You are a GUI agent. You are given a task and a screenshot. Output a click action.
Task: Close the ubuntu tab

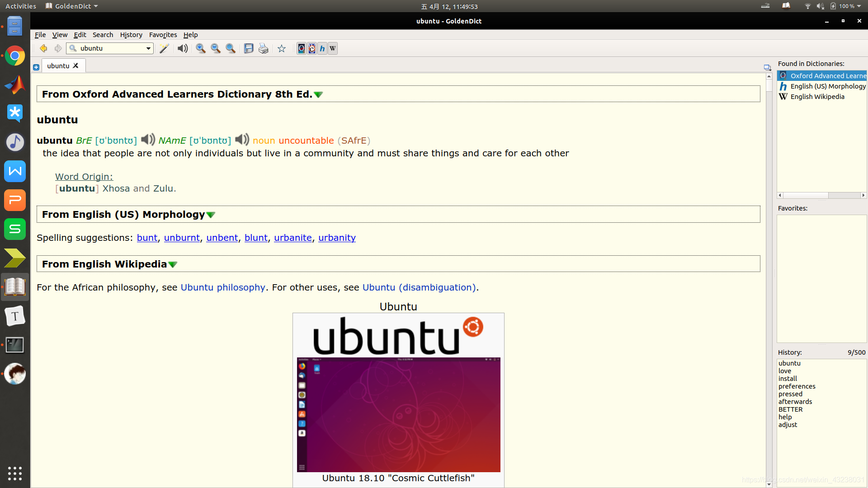[76, 66]
